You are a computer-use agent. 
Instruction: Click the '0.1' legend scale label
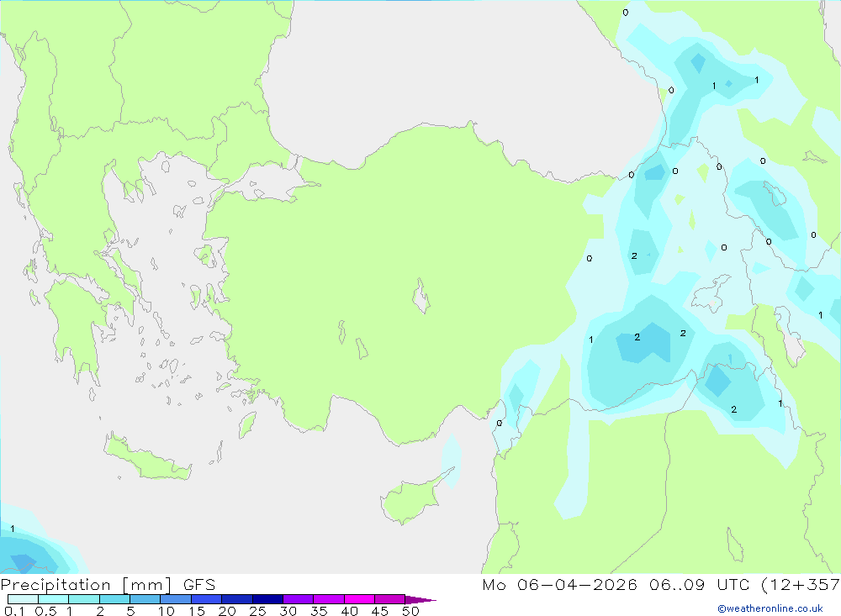14,611
